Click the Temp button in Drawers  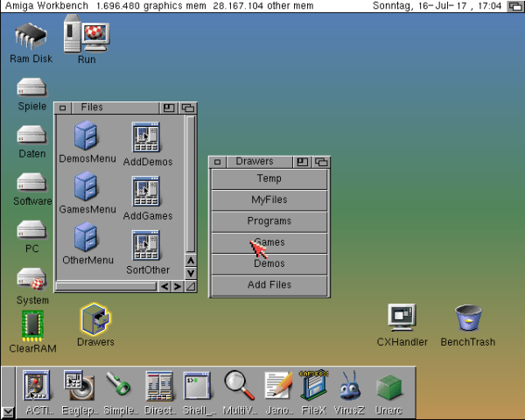point(269,178)
